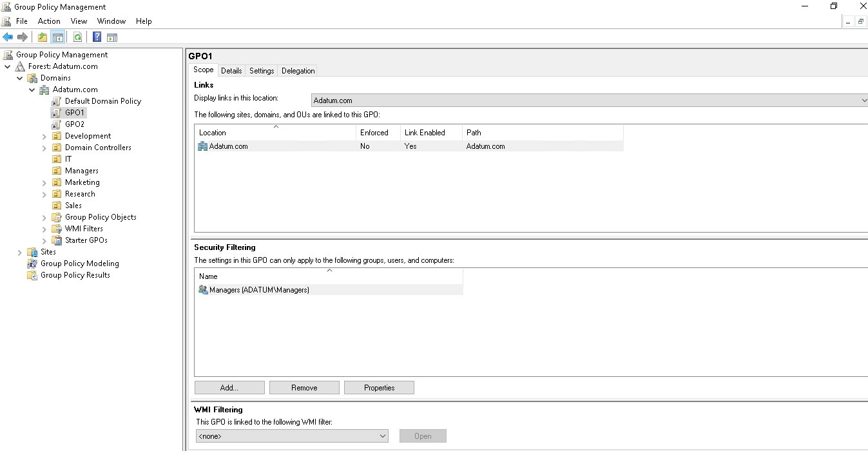868x451 pixels.
Task: Switch to the Details tab
Action: click(231, 71)
